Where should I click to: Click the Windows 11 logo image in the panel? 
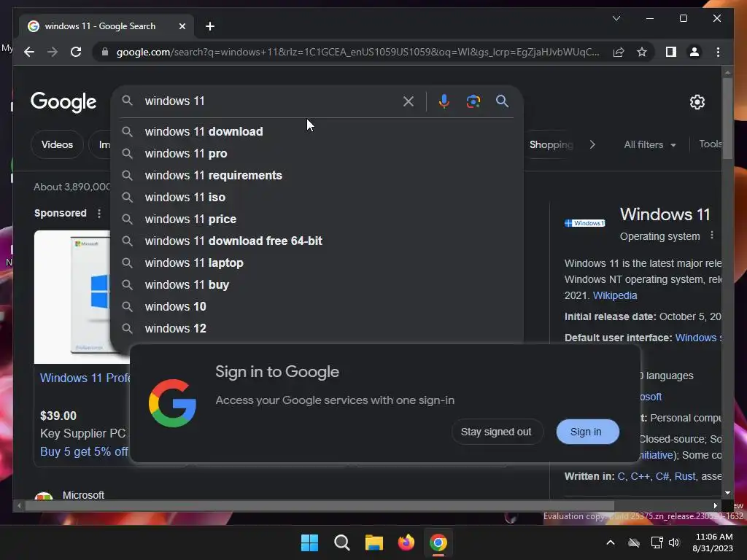pos(584,223)
